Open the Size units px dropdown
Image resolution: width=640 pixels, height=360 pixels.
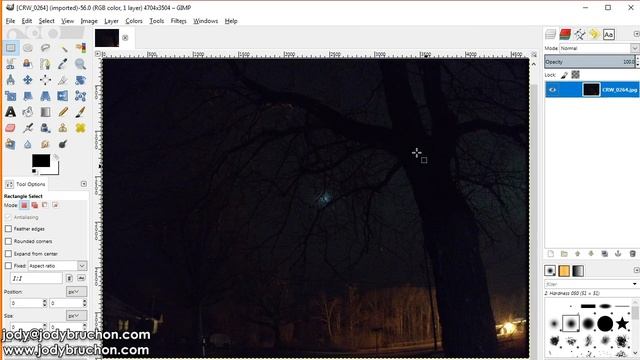tap(76, 316)
